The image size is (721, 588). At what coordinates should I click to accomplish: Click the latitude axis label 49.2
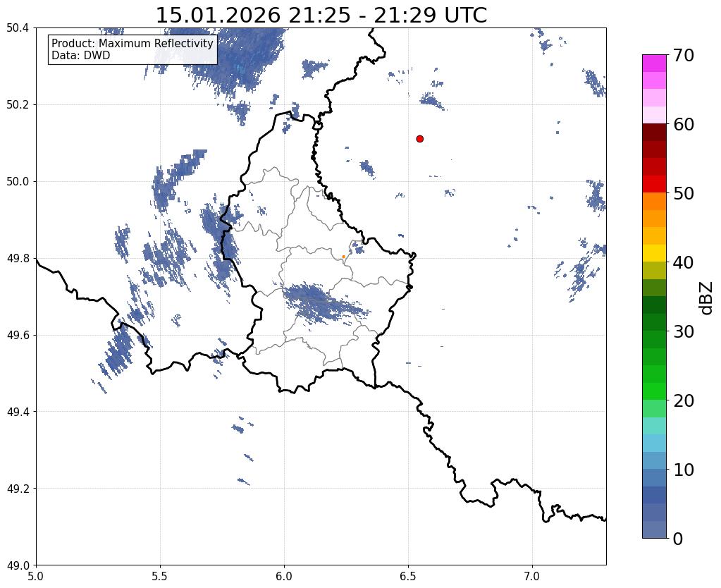[x=18, y=488]
